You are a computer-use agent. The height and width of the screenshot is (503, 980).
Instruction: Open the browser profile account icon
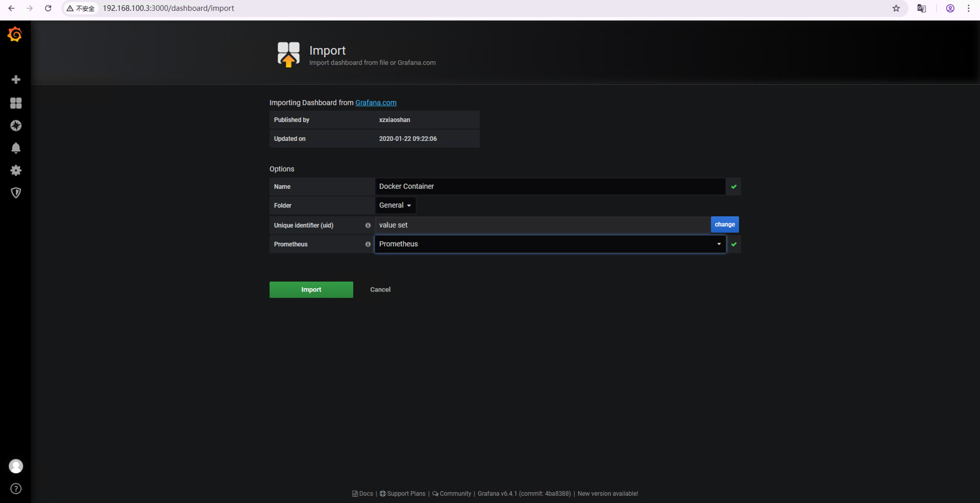[950, 8]
